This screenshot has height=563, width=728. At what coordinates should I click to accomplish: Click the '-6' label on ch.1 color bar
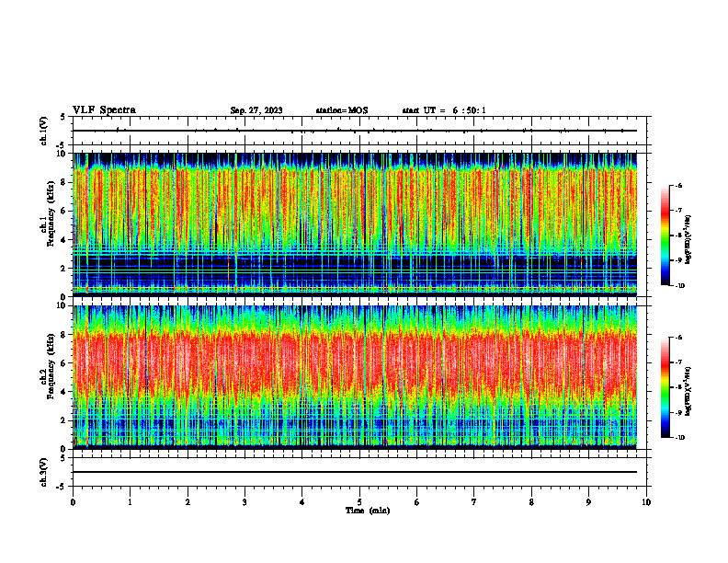[x=678, y=186]
